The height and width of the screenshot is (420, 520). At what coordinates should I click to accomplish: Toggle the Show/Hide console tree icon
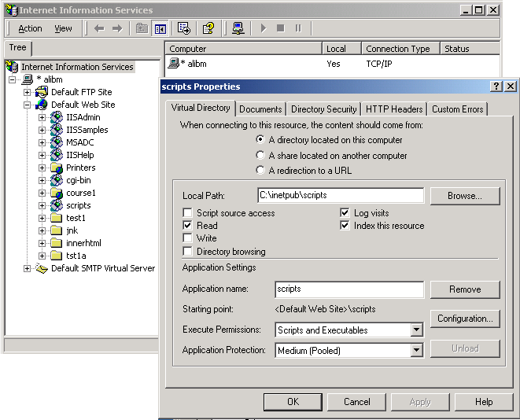160,28
